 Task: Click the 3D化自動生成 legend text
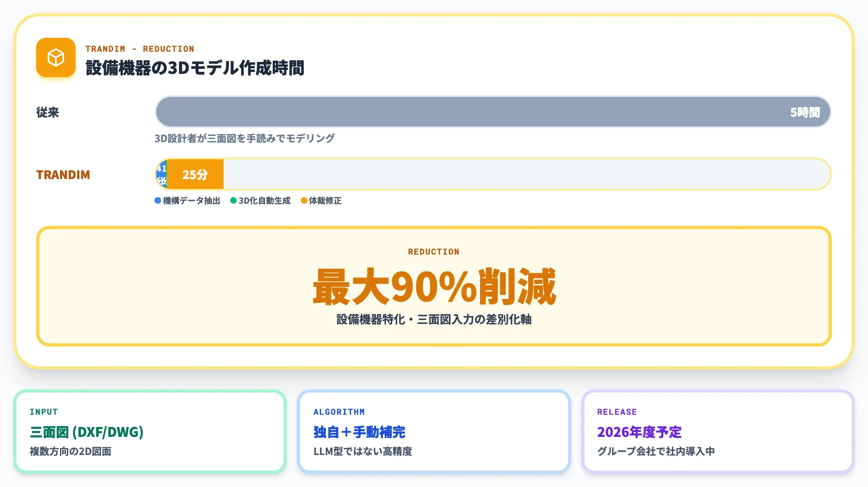pos(265,200)
